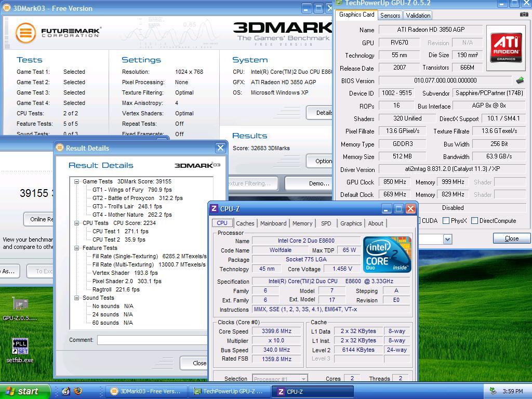Click the Texture Filtering button in 3DMark03

[253, 183]
